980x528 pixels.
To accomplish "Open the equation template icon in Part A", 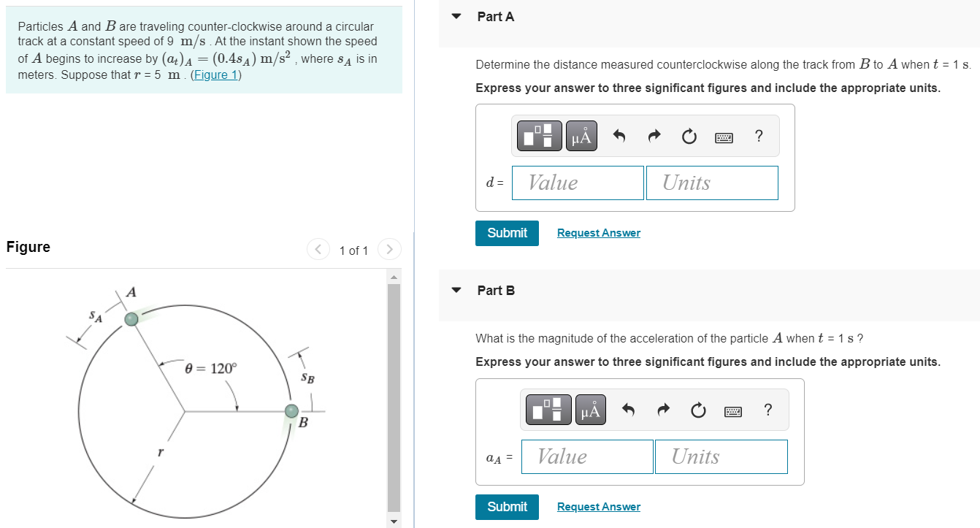I will [x=539, y=135].
